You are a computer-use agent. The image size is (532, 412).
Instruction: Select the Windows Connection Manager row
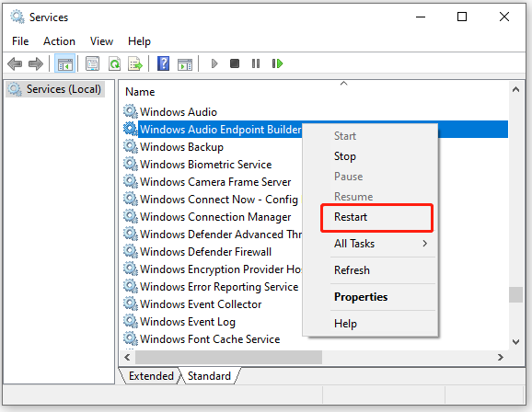tap(215, 217)
